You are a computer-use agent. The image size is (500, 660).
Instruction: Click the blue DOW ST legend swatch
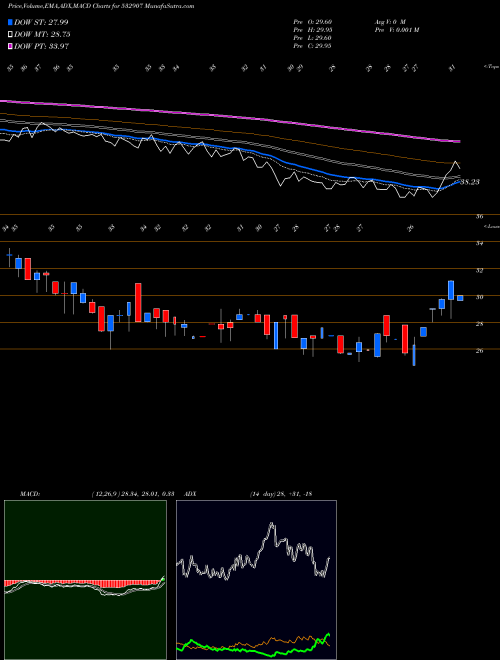click(11, 22)
